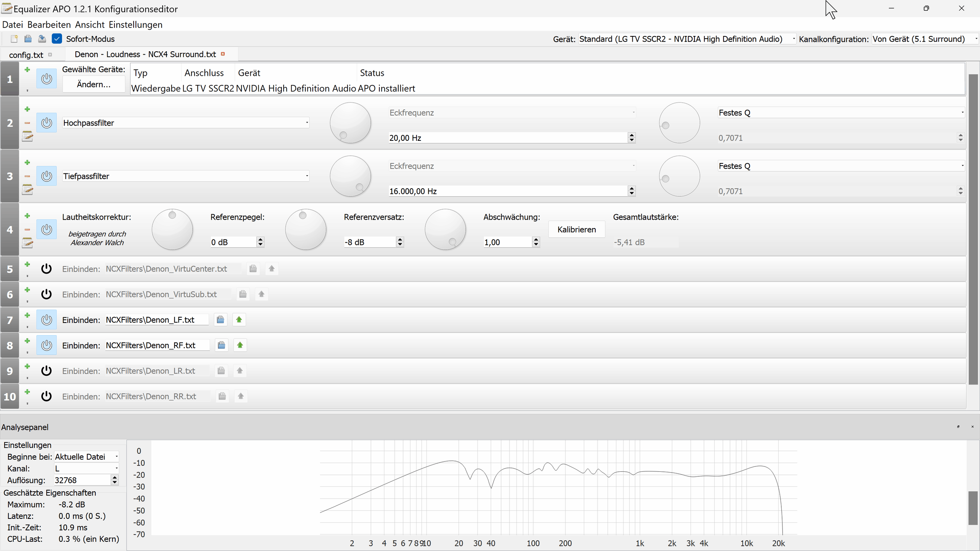
Task: Toggle power button for Hochpassfilter row
Action: (x=46, y=123)
